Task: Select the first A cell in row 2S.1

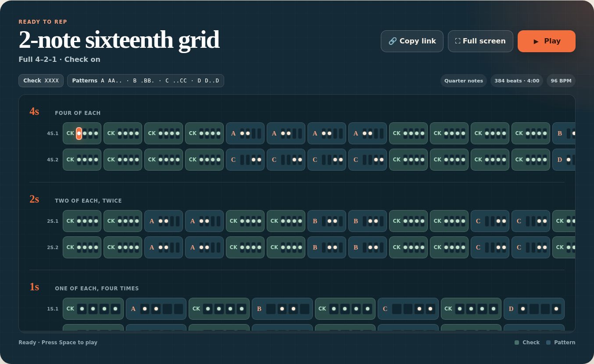Action: (164, 221)
